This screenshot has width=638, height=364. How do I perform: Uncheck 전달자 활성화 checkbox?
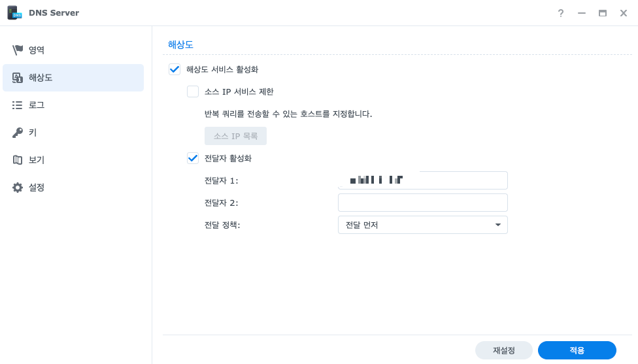click(193, 158)
